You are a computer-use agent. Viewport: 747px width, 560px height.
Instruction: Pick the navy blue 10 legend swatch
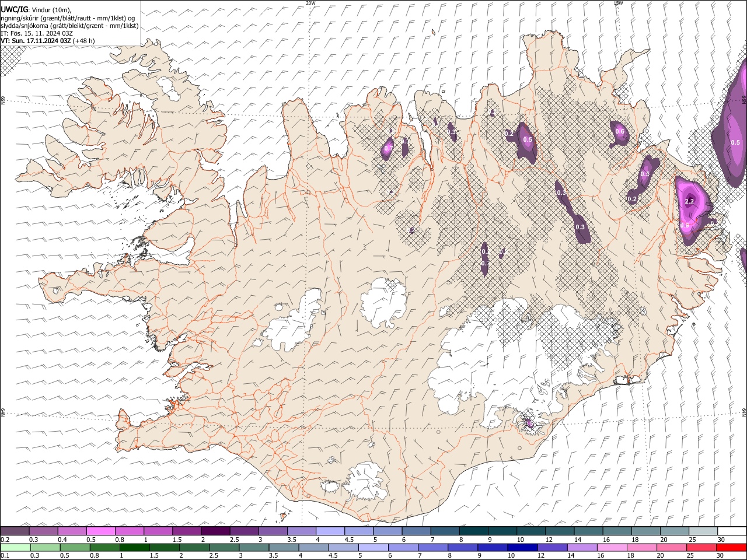(x=521, y=547)
